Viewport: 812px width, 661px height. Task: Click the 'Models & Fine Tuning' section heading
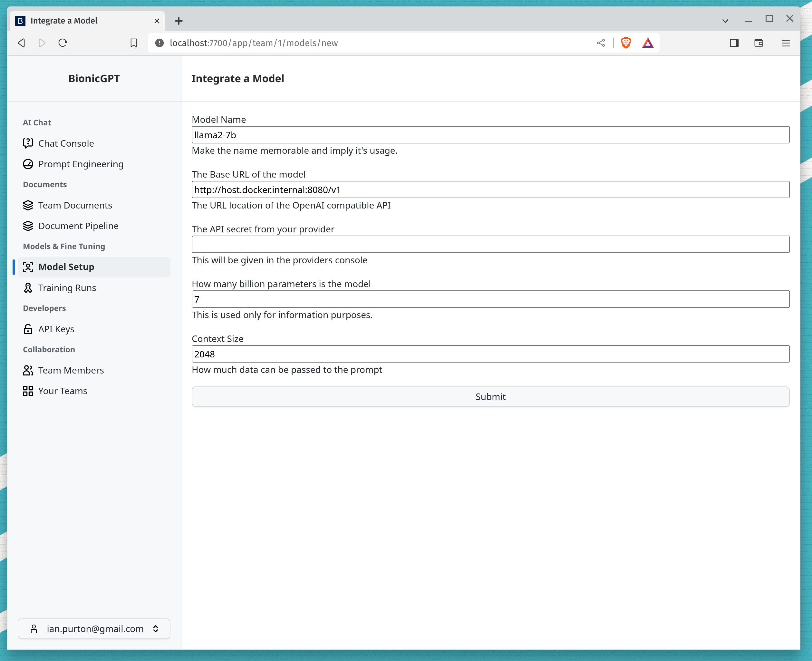pos(64,246)
